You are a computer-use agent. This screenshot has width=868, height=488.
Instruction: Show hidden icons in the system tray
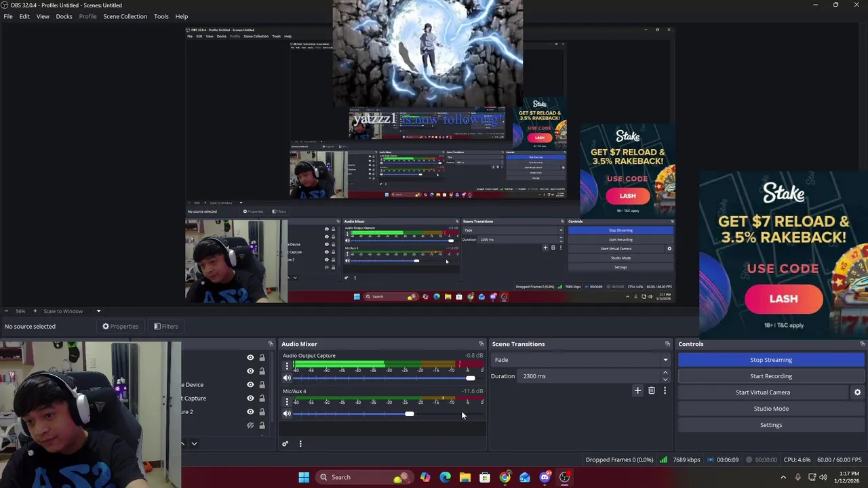pos(783,477)
